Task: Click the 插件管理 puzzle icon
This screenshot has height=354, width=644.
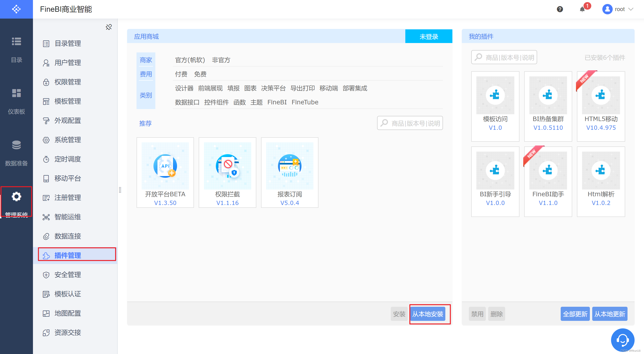Action: (46, 255)
